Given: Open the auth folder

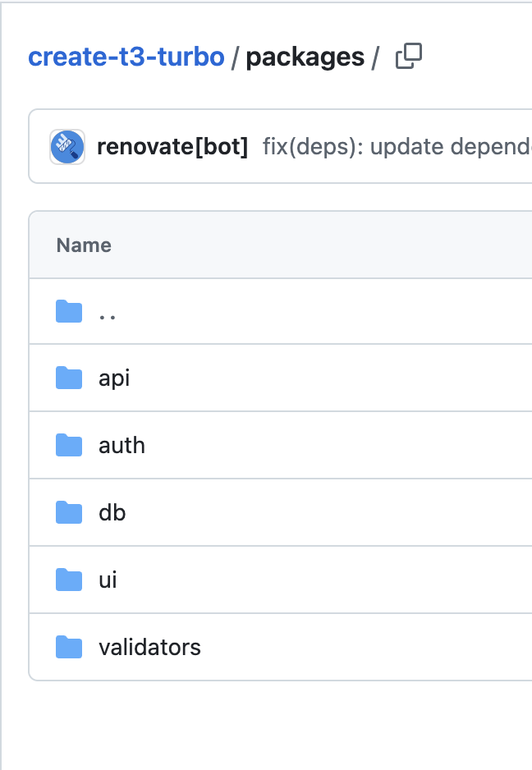Looking at the screenshot, I should (122, 446).
